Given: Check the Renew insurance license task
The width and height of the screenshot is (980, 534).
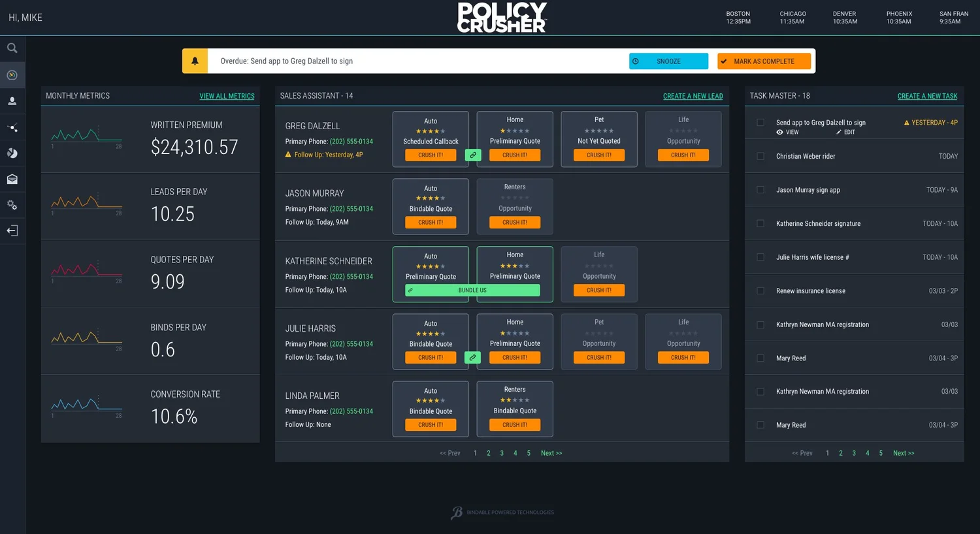Looking at the screenshot, I should pyautogui.click(x=760, y=291).
